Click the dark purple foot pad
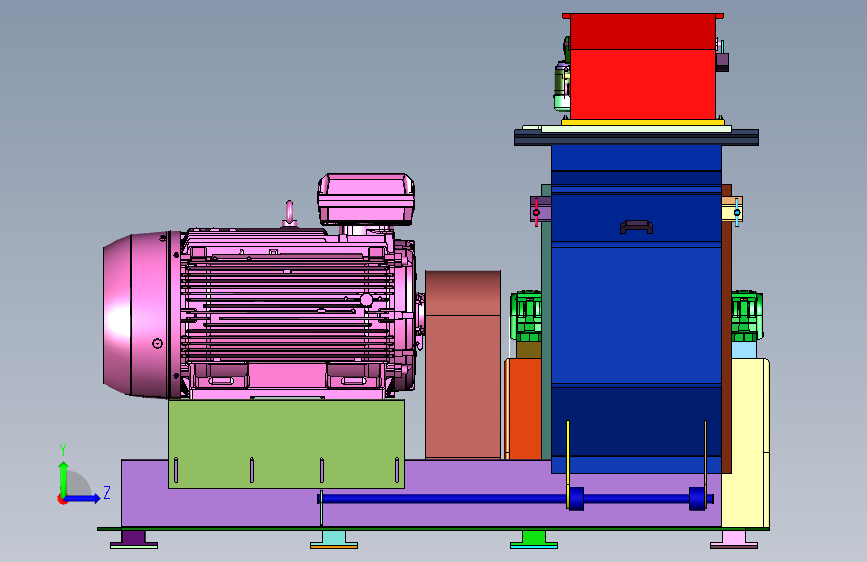The height and width of the screenshot is (562, 867). (134, 539)
